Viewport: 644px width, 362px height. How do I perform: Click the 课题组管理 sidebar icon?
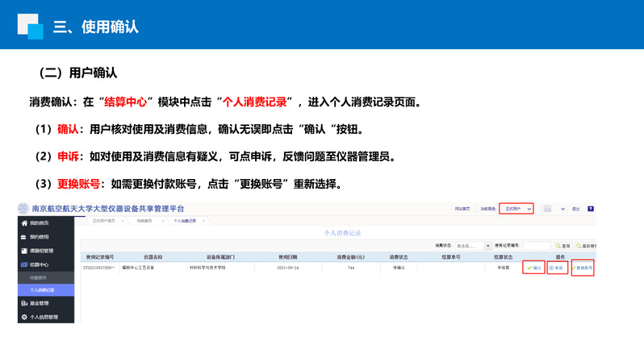pos(23,251)
